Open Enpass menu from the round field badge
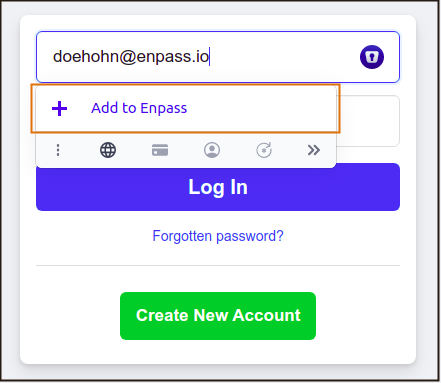This screenshot has height=383, width=441. 372,57
